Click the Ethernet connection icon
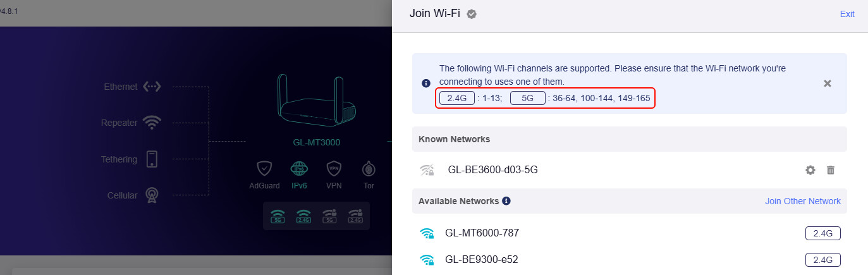868x275 pixels. (x=152, y=87)
